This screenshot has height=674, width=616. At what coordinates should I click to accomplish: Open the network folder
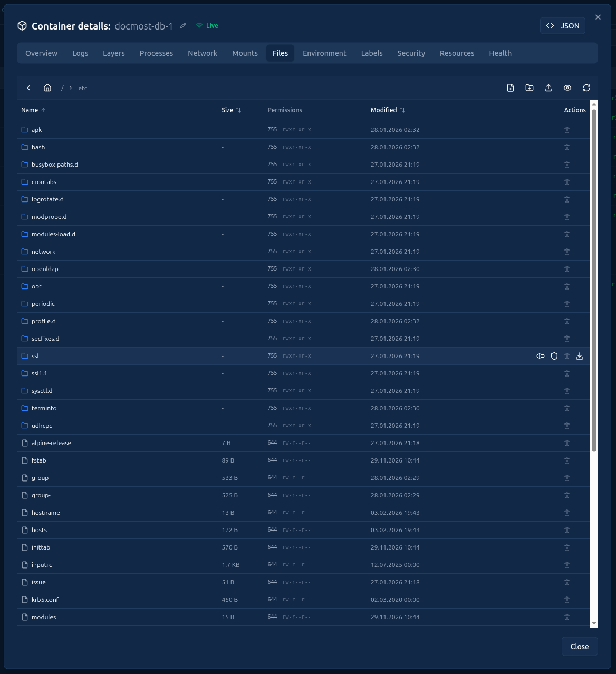click(x=44, y=252)
